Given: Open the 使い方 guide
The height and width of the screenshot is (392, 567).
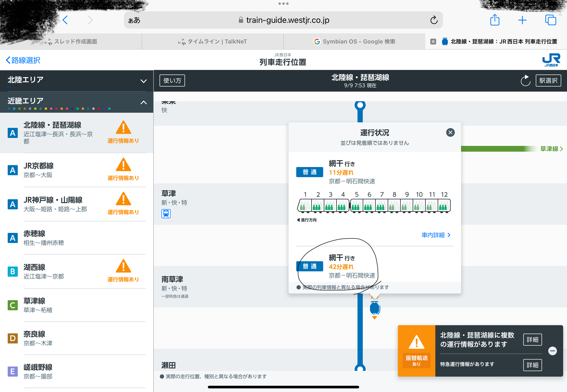Looking at the screenshot, I should click(172, 81).
